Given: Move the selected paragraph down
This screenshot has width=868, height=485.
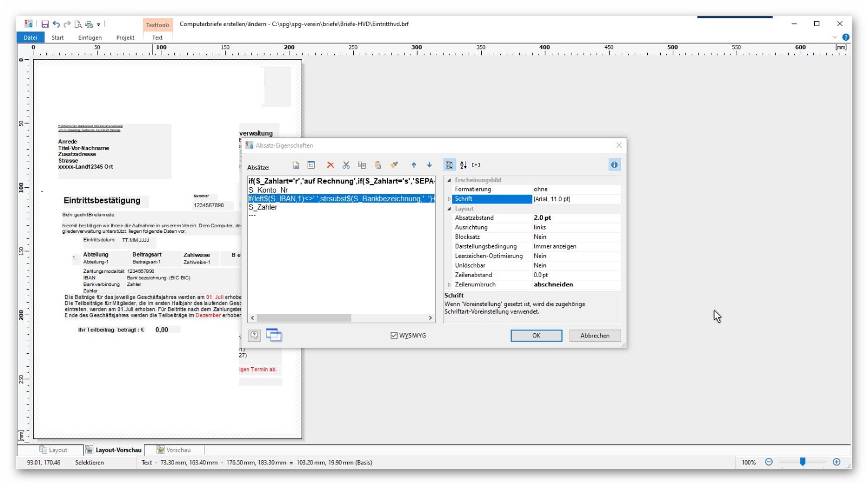Looking at the screenshot, I should click(429, 165).
